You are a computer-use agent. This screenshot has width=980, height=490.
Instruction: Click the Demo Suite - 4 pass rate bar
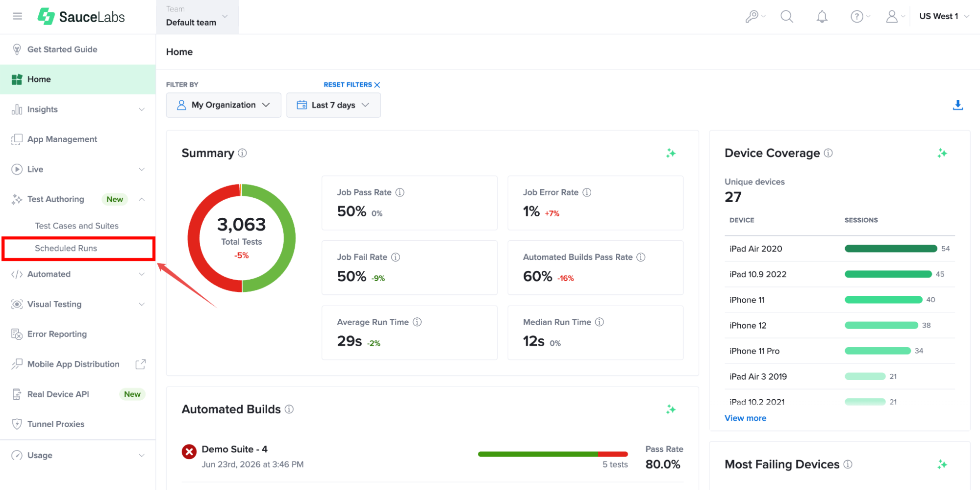click(x=553, y=454)
